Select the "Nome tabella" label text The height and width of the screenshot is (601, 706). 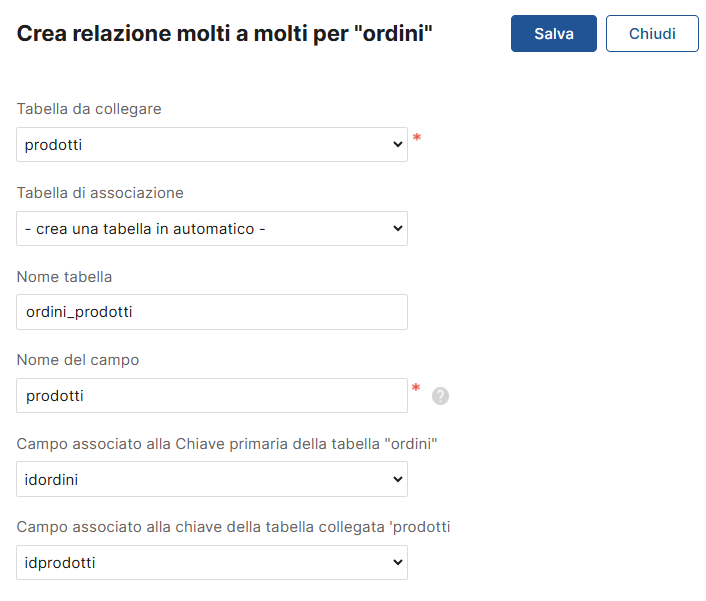click(x=65, y=277)
